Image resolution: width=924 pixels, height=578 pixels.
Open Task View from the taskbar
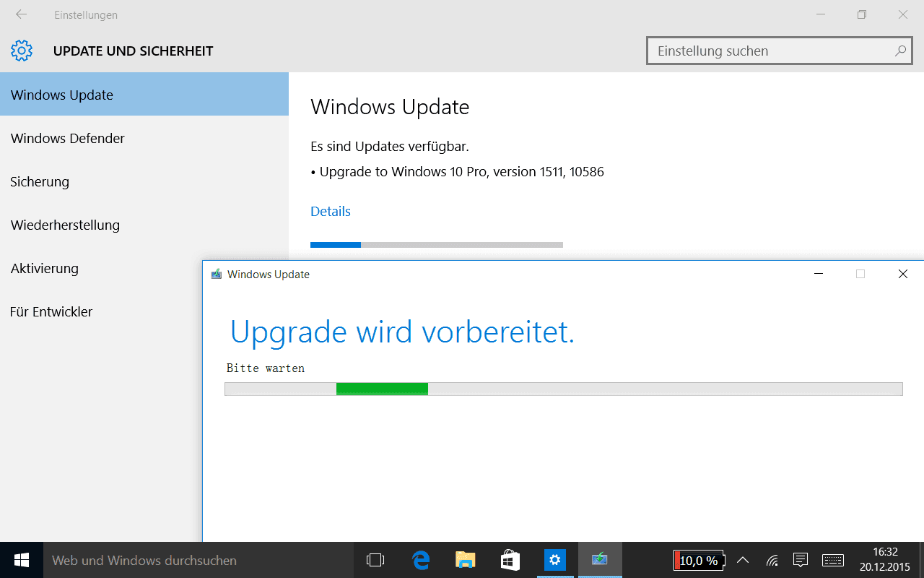pyautogui.click(x=375, y=560)
